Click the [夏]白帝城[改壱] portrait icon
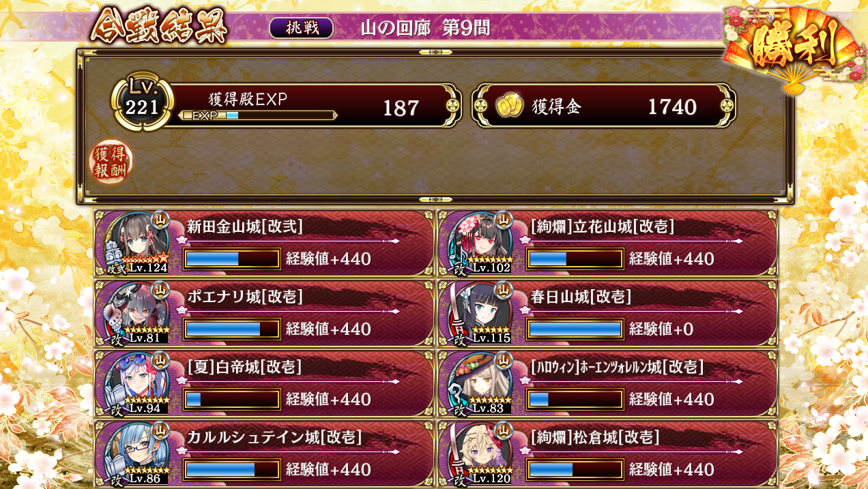 [137, 383]
